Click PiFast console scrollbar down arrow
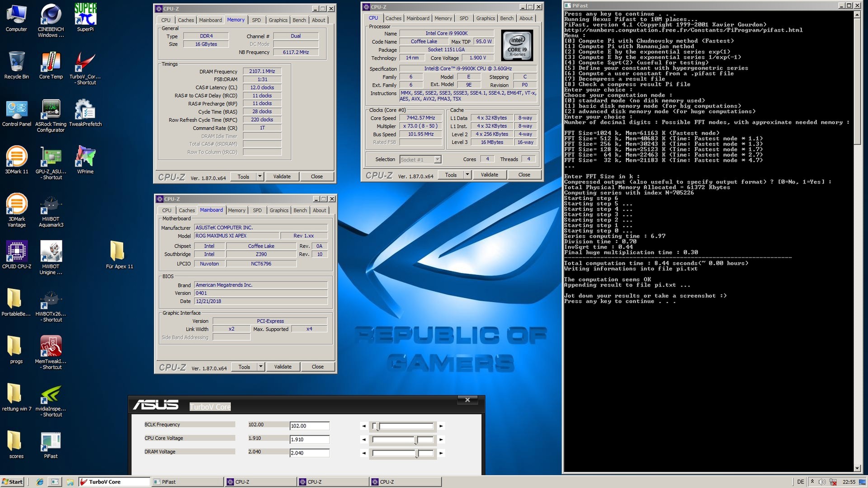868x488 pixels. [x=857, y=469]
